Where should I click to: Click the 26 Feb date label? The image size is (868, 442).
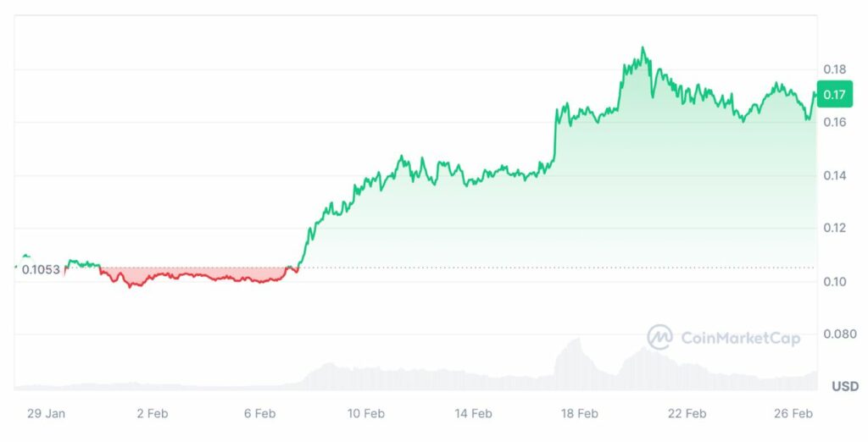tap(793, 414)
